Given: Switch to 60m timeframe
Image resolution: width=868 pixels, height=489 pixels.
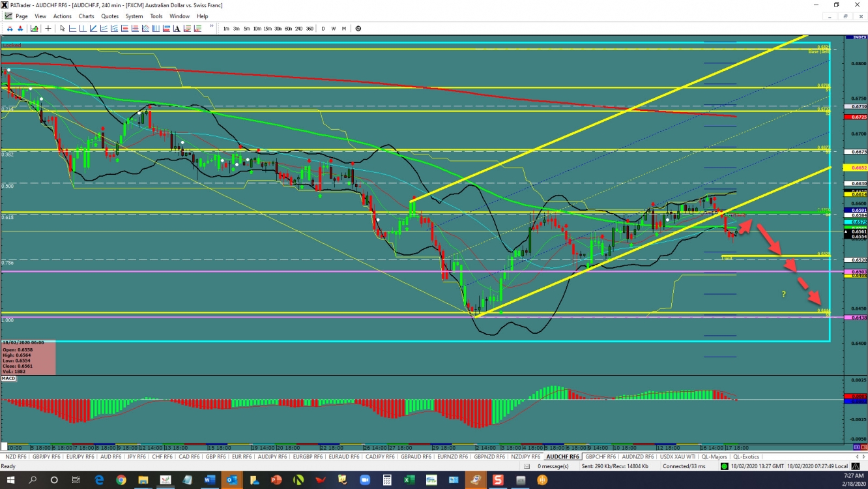Looking at the screenshot, I should tap(288, 29).
